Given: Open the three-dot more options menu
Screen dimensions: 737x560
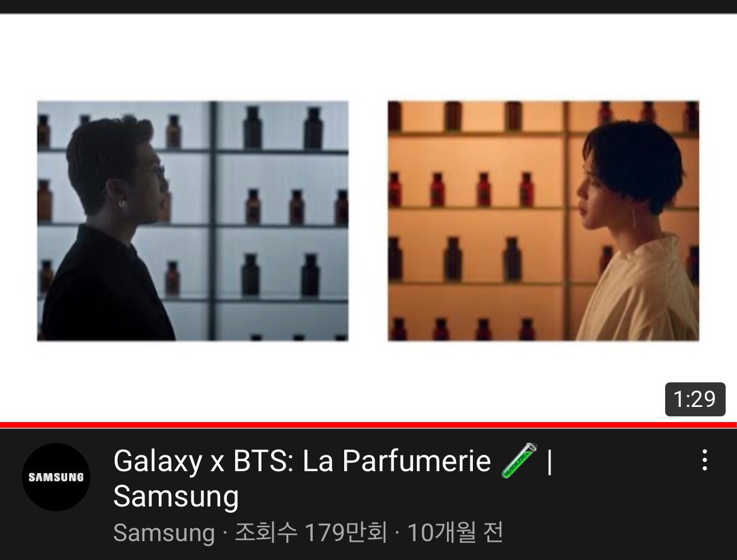Looking at the screenshot, I should pyautogui.click(x=704, y=460).
